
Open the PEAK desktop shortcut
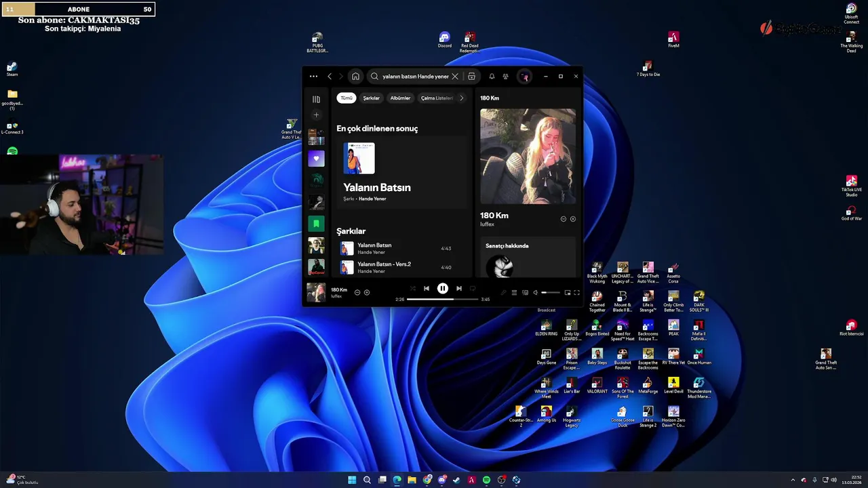click(x=673, y=329)
